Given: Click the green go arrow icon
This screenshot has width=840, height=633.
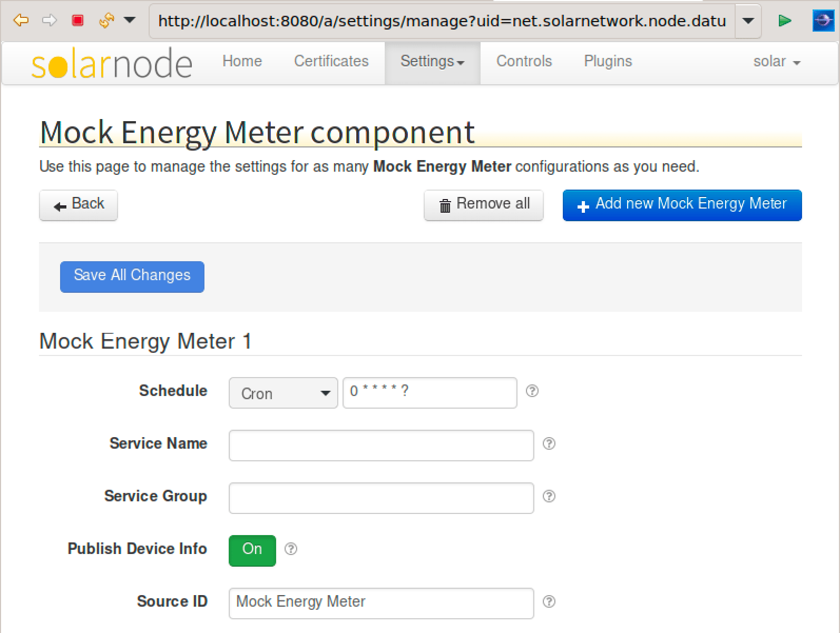Looking at the screenshot, I should (x=785, y=21).
